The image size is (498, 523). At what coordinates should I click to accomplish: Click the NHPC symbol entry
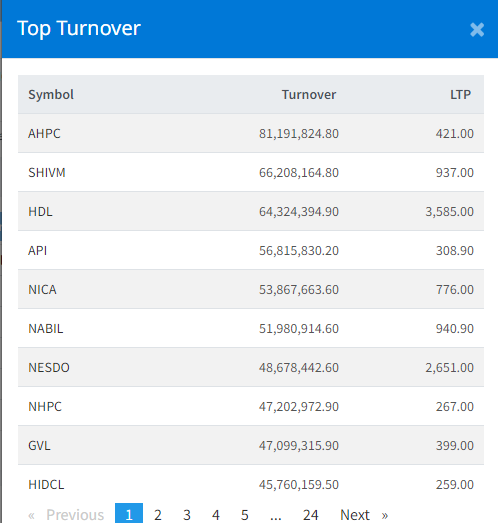click(x=45, y=407)
